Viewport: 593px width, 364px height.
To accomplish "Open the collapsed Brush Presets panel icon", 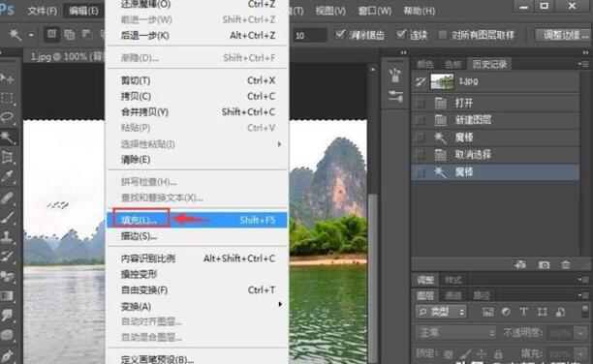I will pos(395,96).
